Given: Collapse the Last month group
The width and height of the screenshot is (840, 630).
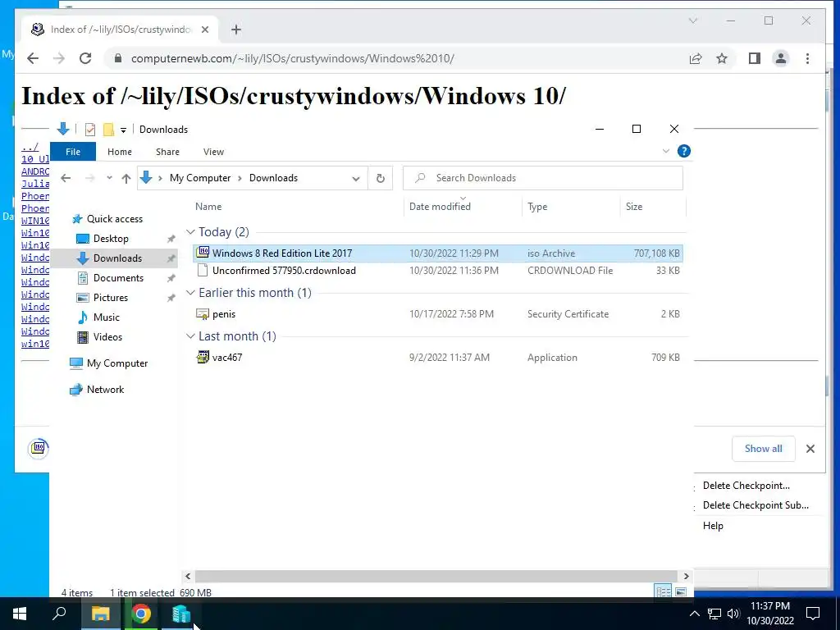Looking at the screenshot, I should (x=190, y=336).
